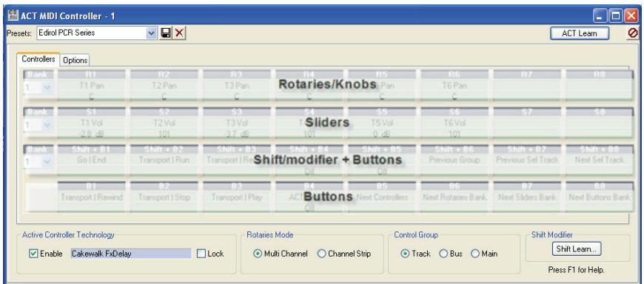The image size is (644, 284).
Task: Click the R6 cell labeled T6 Pan
Action: 455,85
